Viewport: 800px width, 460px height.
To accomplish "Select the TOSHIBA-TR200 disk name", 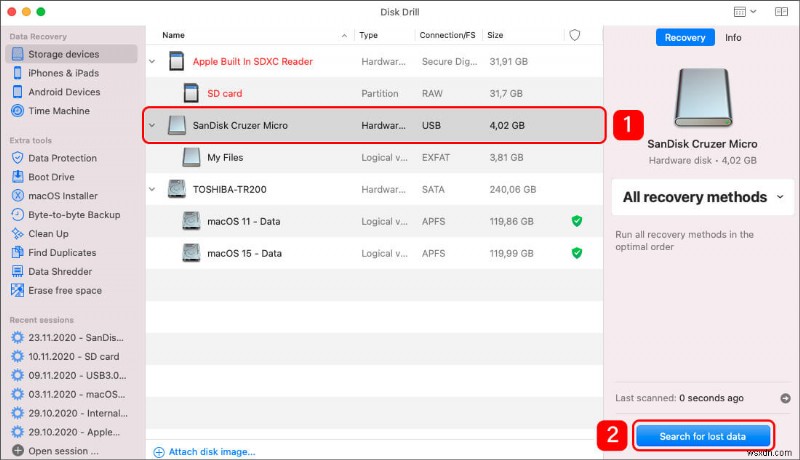I will pos(230,189).
